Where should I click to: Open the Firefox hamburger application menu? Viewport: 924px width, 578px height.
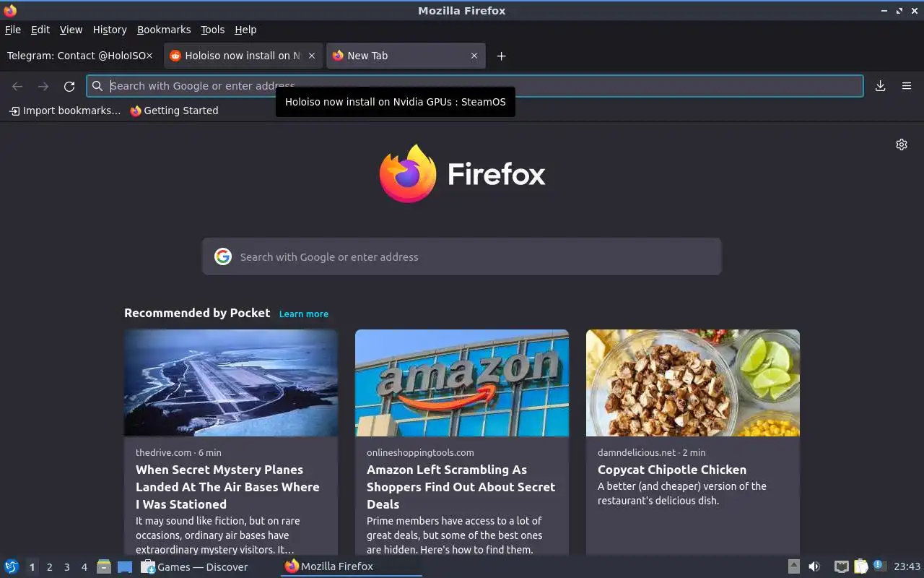(907, 86)
